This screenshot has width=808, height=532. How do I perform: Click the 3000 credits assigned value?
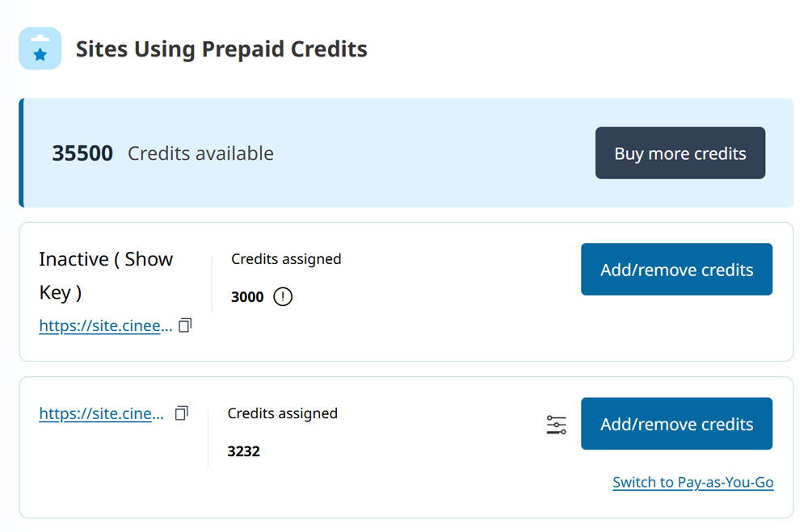click(247, 296)
